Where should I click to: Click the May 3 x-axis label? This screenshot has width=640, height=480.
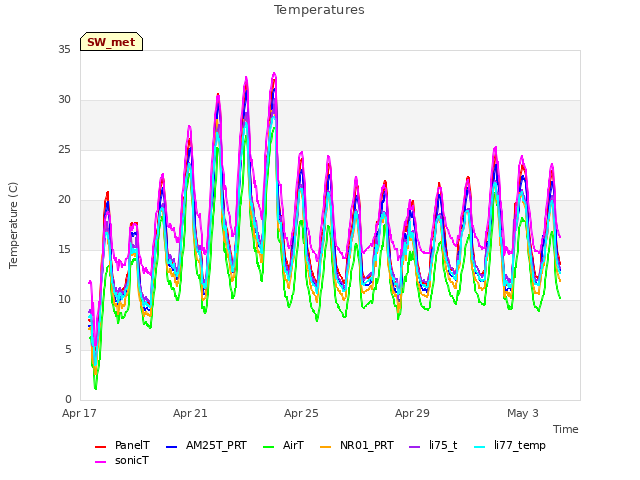coord(523,413)
